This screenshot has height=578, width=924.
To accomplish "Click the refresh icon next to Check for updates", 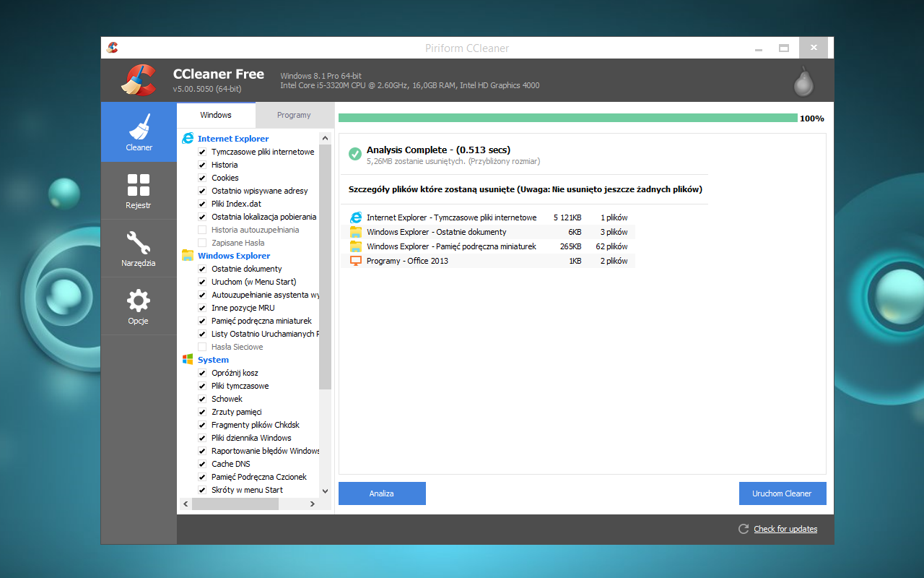I will coord(743,528).
